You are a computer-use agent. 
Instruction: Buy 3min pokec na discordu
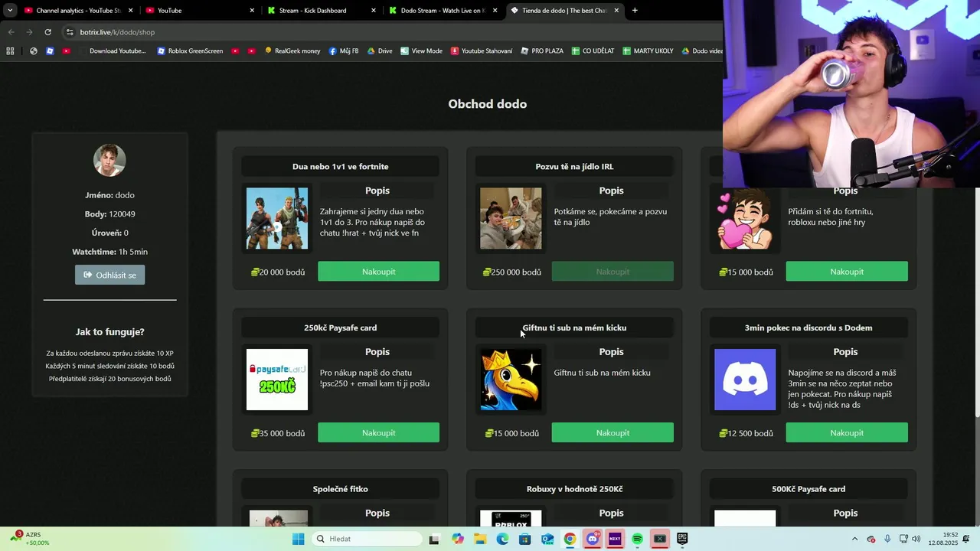click(847, 433)
